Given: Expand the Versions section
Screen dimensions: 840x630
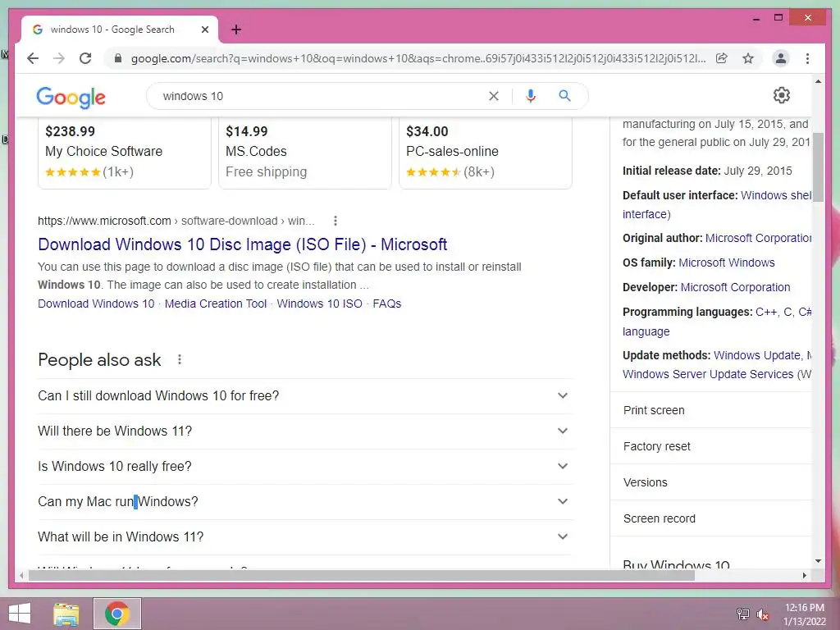Looking at the screenshot, I should (711, 482).
